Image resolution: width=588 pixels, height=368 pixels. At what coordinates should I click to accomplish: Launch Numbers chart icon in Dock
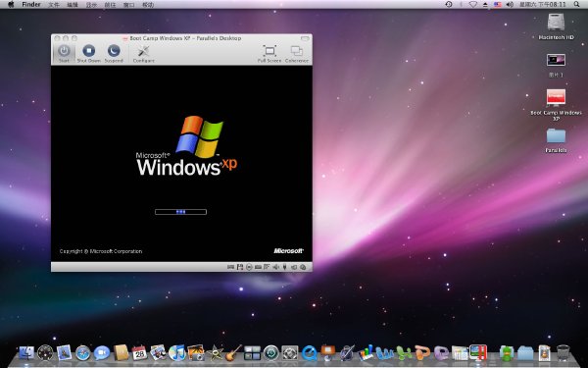(x=366, y=353)
